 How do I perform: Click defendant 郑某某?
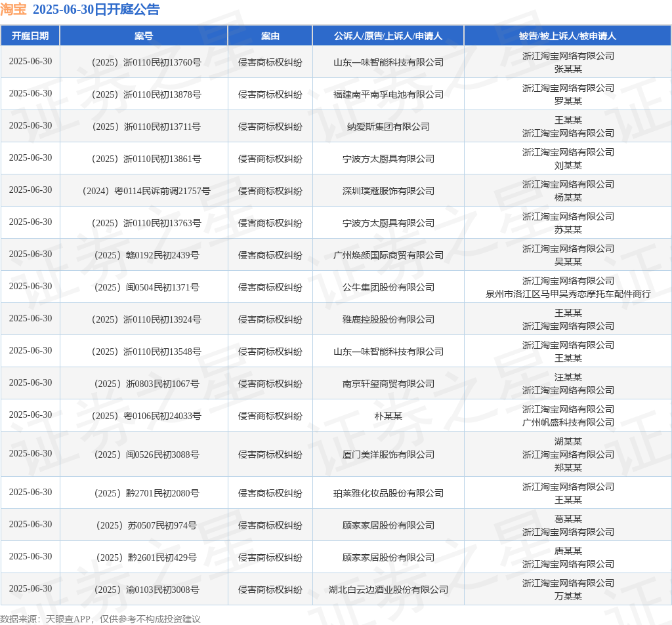(x=568, y=468)
